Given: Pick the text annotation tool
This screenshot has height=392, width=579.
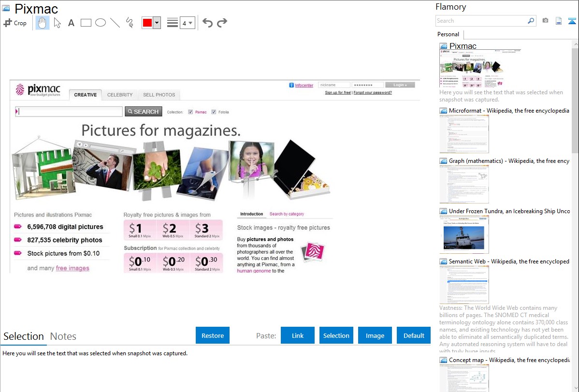Looking at the screenshot, I should 71,23.
